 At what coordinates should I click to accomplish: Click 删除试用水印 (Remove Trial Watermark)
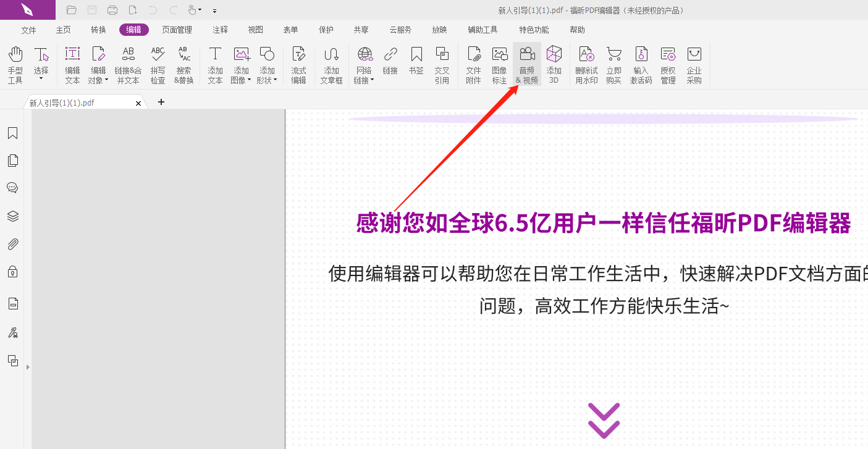(586, 65)
